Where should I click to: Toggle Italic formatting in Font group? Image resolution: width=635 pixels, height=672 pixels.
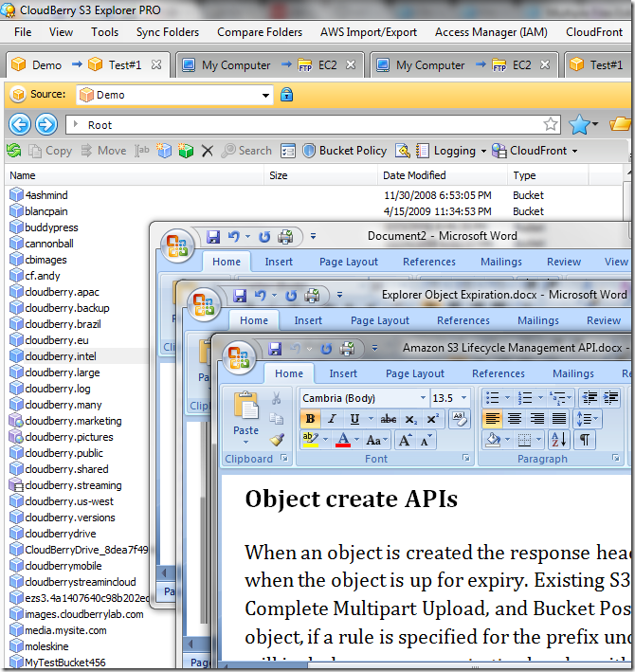(x=332, y=419)
